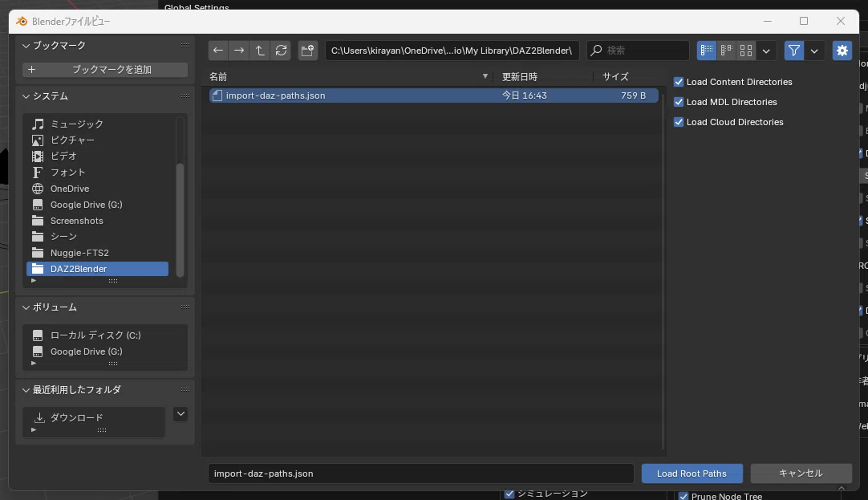Minimize the Blender file view window
The height and width of the screenshot is (500, 868).
[x=767, y=21]
